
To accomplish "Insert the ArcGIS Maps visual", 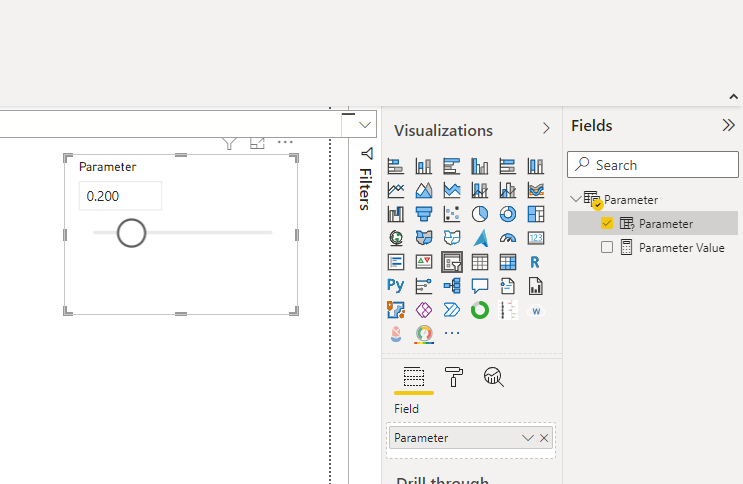I will 396,310.
